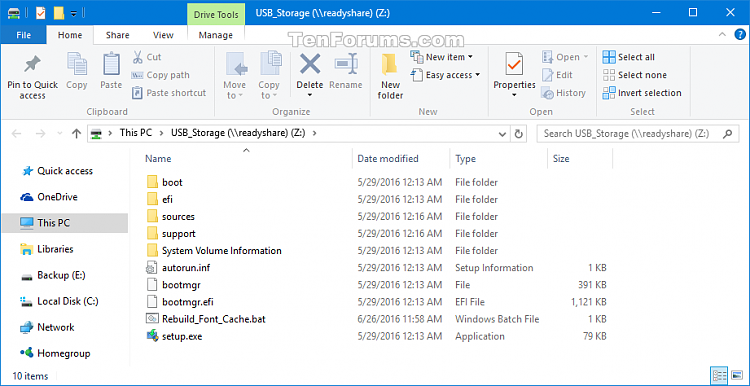The height and width of the screenshot is (386, 750).
Task: Go up one folder level
Action: [x=76, y=134]
